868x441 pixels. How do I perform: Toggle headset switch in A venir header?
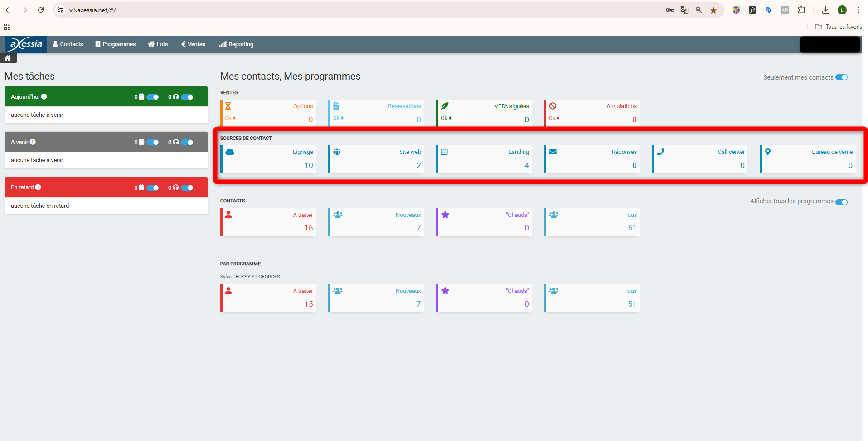pos(187,142)
